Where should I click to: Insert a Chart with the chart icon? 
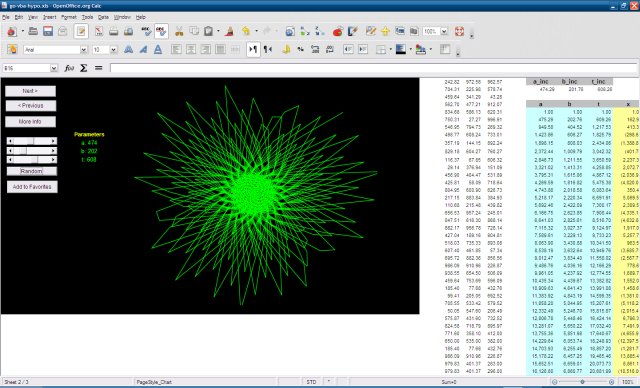coord(338,31)
